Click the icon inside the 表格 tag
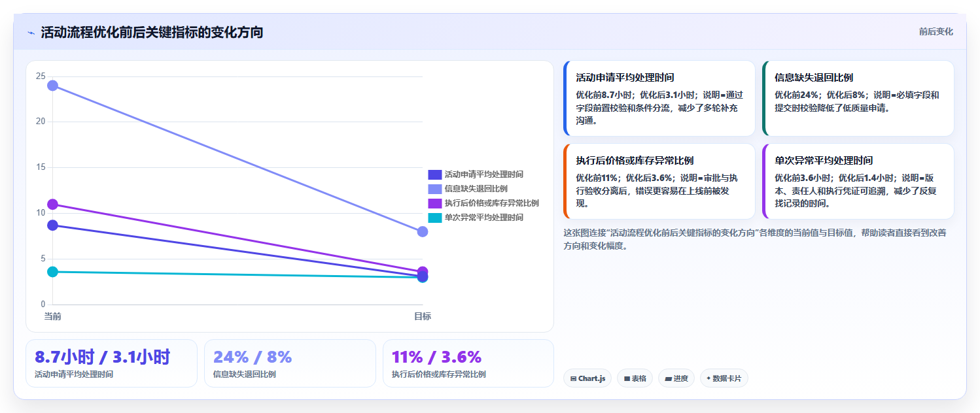This screenshot has height=413, width=980. tap(627, 378)
